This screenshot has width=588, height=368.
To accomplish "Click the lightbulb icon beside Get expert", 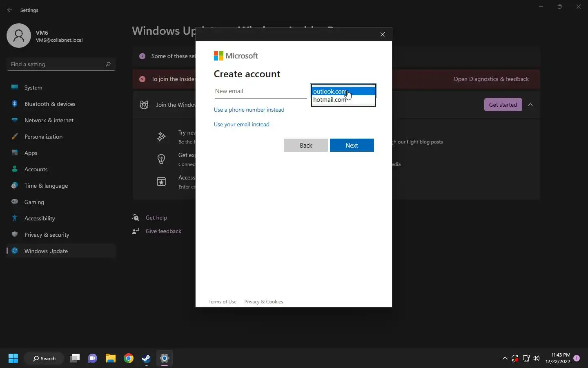I will (x=161, y=159).
